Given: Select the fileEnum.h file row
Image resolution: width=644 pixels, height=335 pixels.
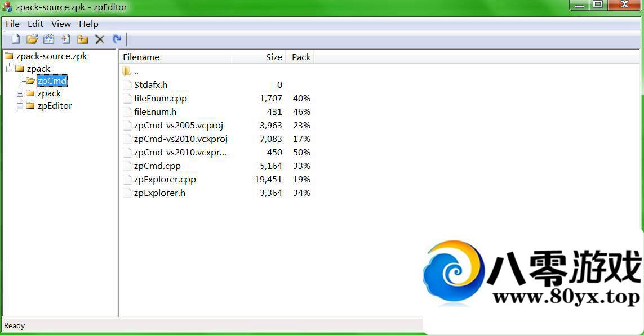Looking at the screenshot, I should 155,112.
